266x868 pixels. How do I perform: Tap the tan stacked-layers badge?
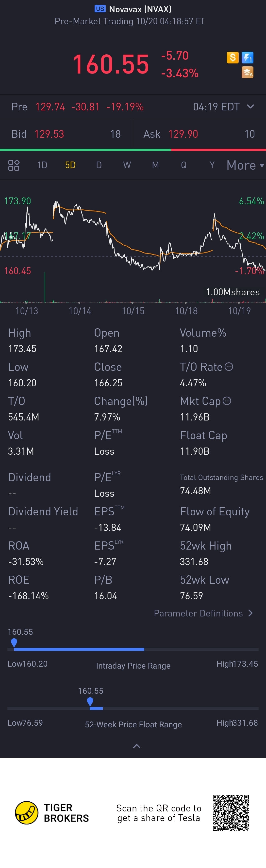[x=248, y=73]
